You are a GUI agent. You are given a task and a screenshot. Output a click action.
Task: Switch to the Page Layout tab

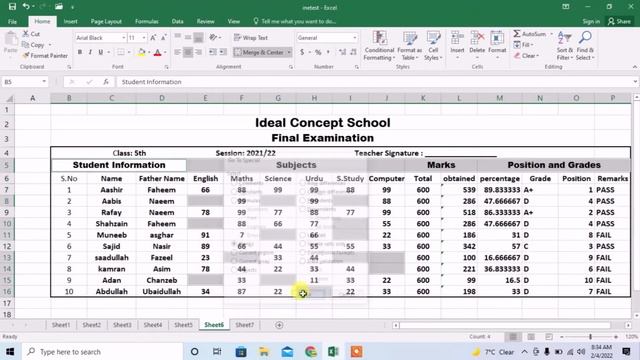tap(106, 21)
